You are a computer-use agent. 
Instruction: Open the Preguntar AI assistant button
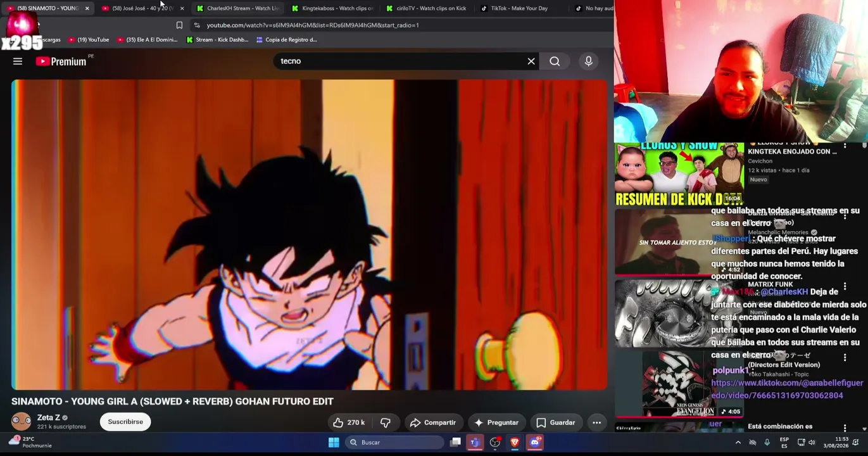496,422
